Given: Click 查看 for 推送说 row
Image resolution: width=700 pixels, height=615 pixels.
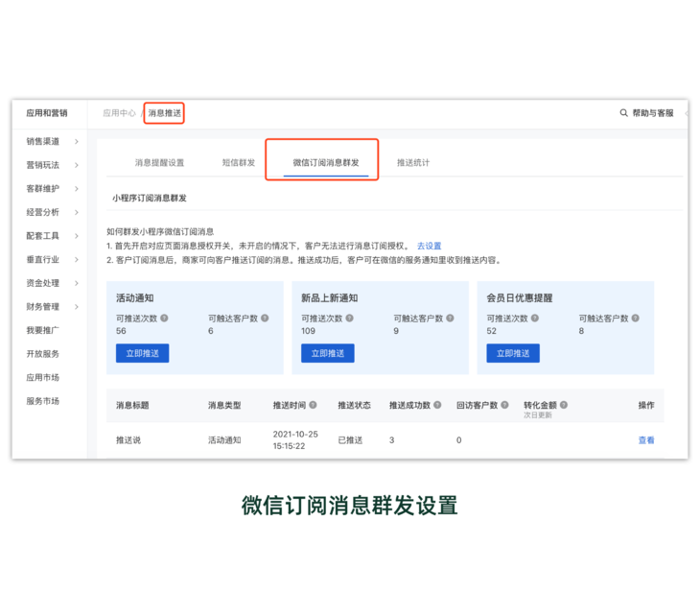Looking at the screenshot, I should (x=646, y=440).
